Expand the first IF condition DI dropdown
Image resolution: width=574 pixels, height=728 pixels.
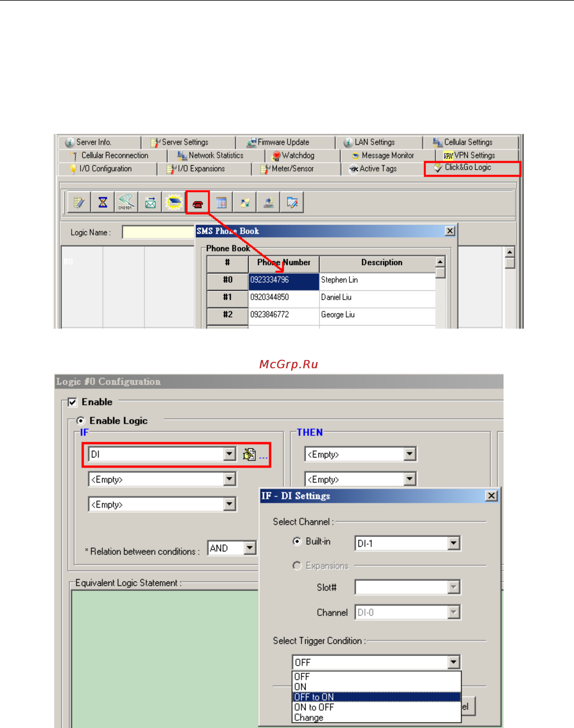tap(229, 454)
